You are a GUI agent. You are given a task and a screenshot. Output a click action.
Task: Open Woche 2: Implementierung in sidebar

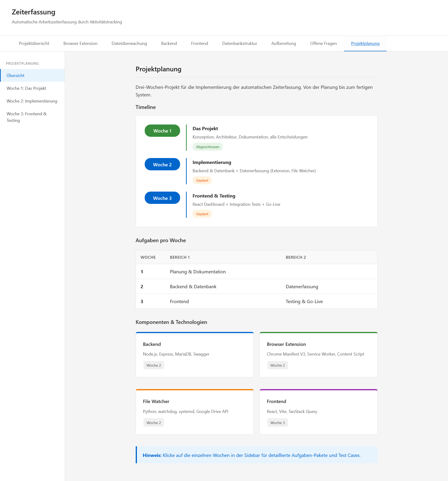coord(32,101)
